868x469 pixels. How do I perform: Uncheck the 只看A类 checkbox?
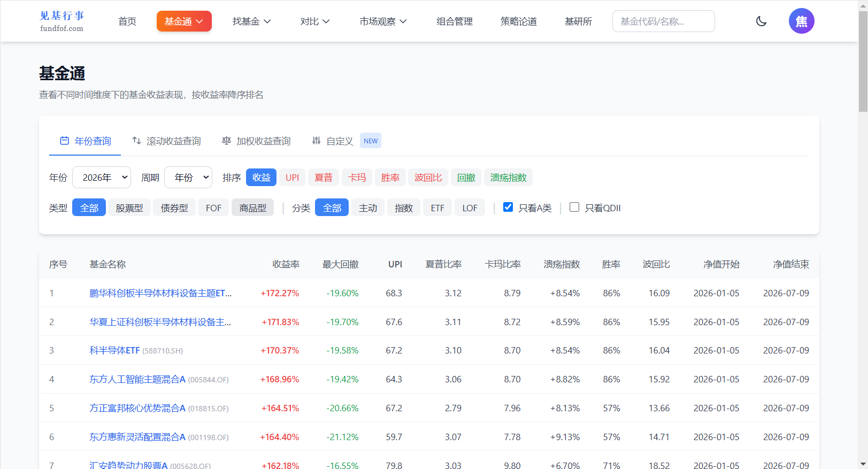(508, 207)
